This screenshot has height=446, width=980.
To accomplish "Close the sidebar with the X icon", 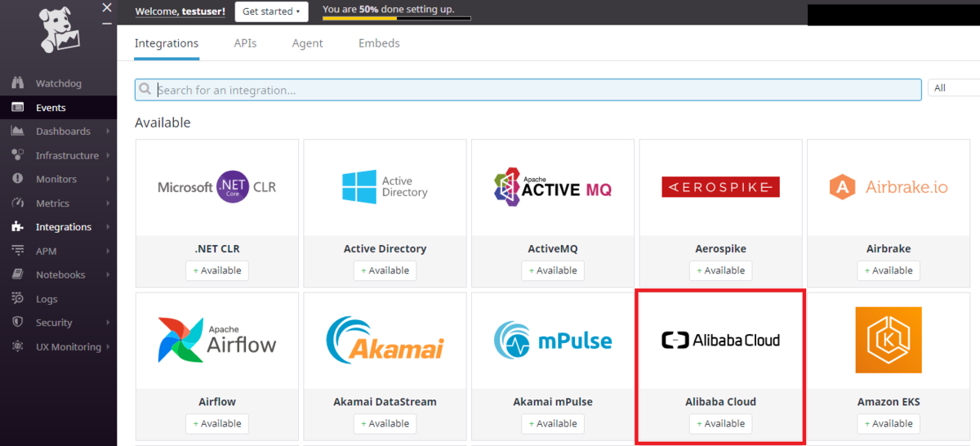I will [106, 7].
